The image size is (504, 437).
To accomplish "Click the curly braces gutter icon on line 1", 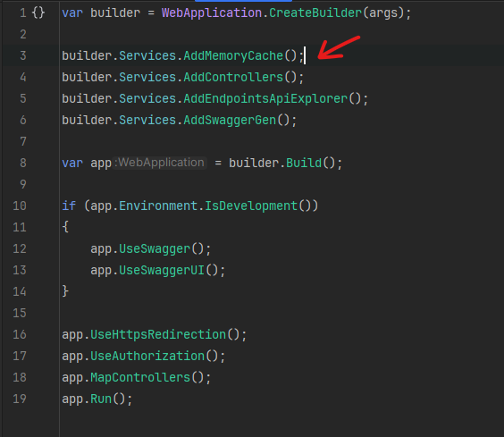I will (38, 13).
